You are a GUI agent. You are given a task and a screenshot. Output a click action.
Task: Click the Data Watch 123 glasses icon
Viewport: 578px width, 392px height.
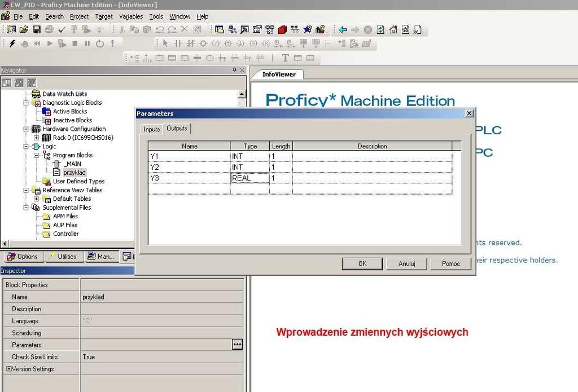tap(270, 29)
